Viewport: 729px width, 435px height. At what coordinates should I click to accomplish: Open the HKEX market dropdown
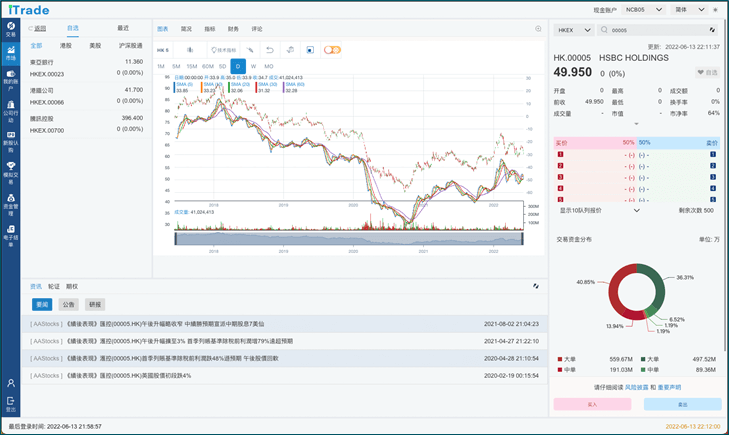[x=573, y=30]
